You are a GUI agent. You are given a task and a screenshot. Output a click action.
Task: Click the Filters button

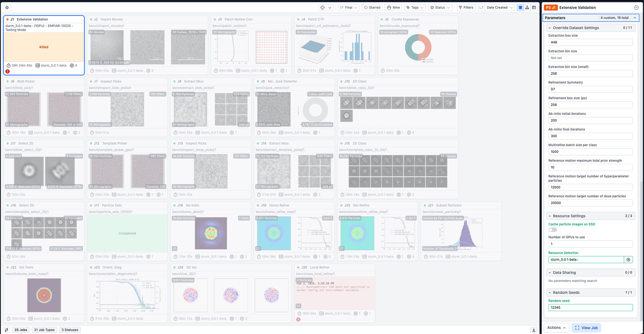coord(466,7)
